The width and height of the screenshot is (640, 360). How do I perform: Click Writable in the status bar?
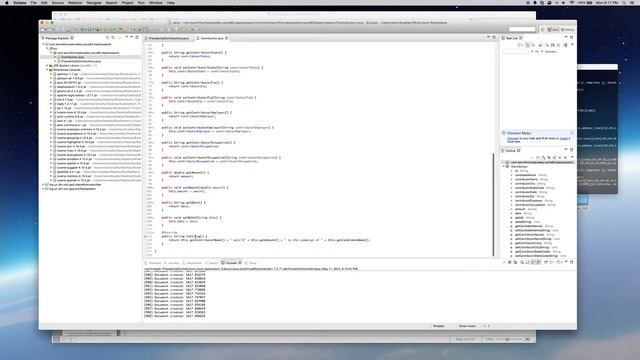pos(438,326)
